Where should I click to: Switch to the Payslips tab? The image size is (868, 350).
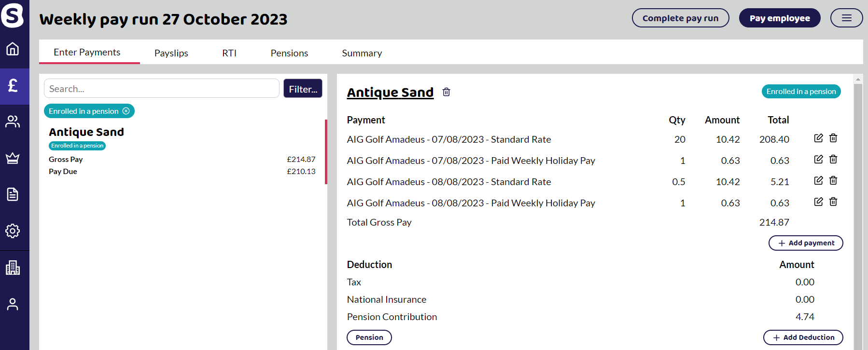tap(171, 53)
